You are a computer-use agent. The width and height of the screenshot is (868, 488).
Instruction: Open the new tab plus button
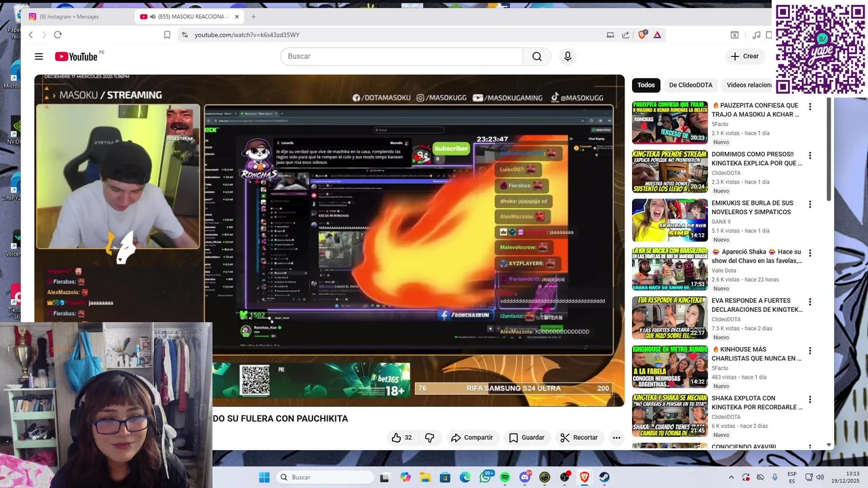(x=254, y=16)
